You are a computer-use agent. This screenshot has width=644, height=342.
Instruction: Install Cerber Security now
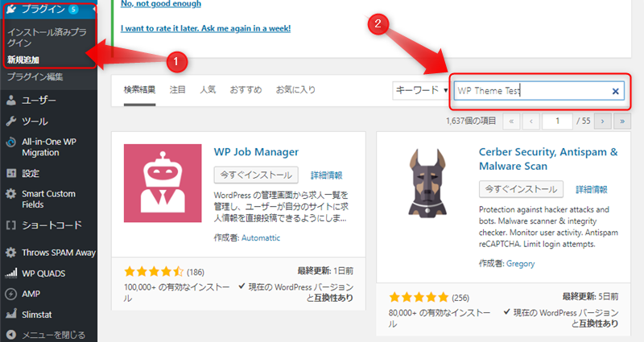[521, 189]
